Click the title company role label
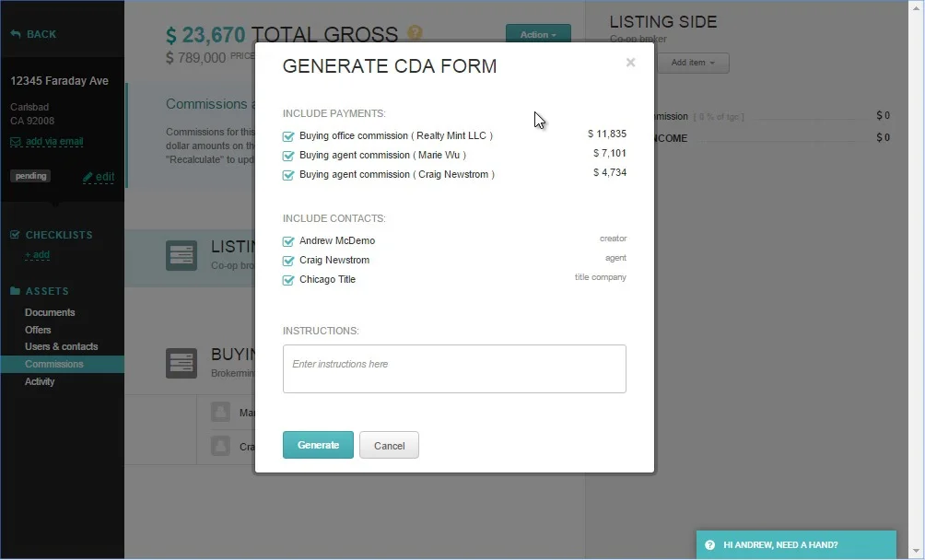 (601, 277)
